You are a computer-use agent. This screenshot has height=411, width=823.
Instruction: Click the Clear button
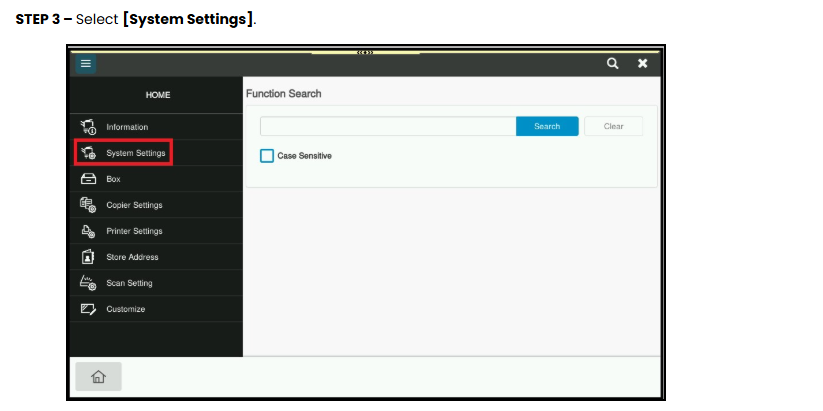click(x=613, y=126)
